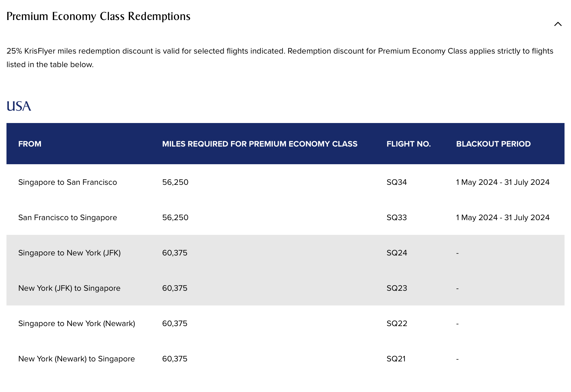Click flight number SQ33
The width and height of the screenshot is (571, 392).
(x=396, y=217)
